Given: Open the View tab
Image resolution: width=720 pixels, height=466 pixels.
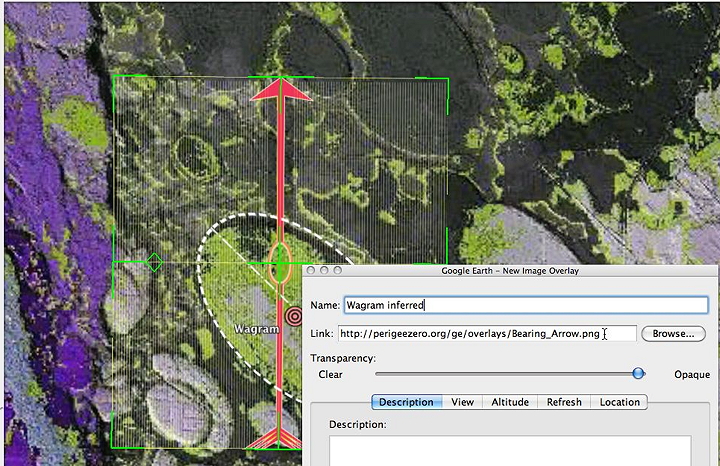Looking at the screenshot, I should click(x=462, y=402).
